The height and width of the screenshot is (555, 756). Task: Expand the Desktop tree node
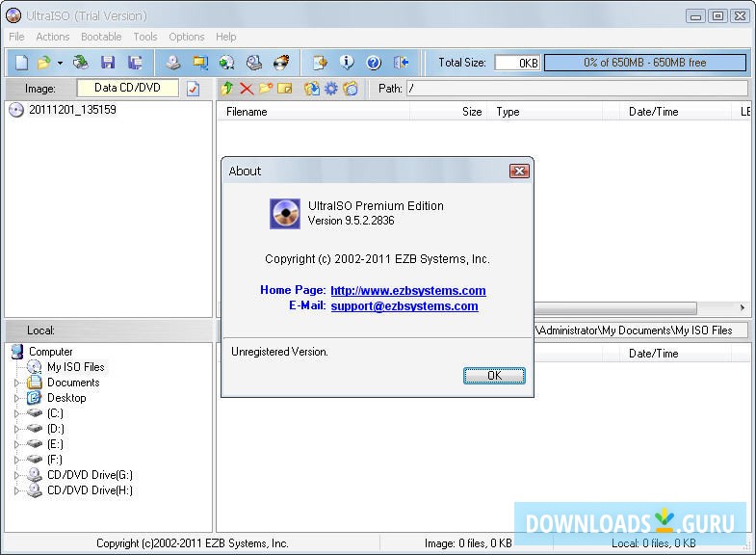click(17, 398)
